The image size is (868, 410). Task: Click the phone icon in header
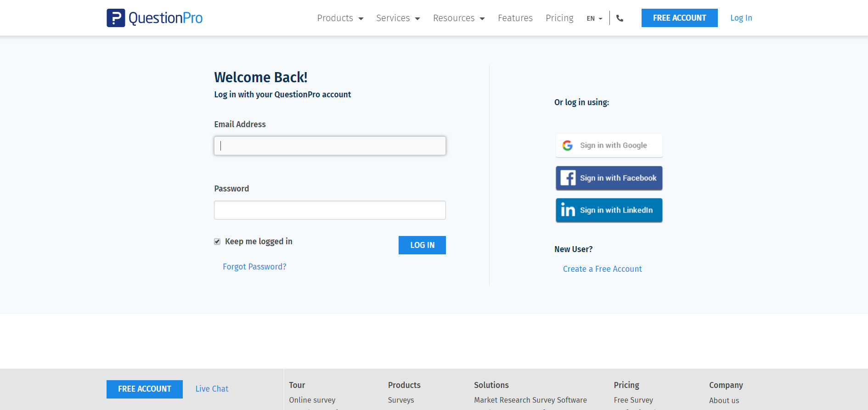pyautogui.click(x=620, y=18)
